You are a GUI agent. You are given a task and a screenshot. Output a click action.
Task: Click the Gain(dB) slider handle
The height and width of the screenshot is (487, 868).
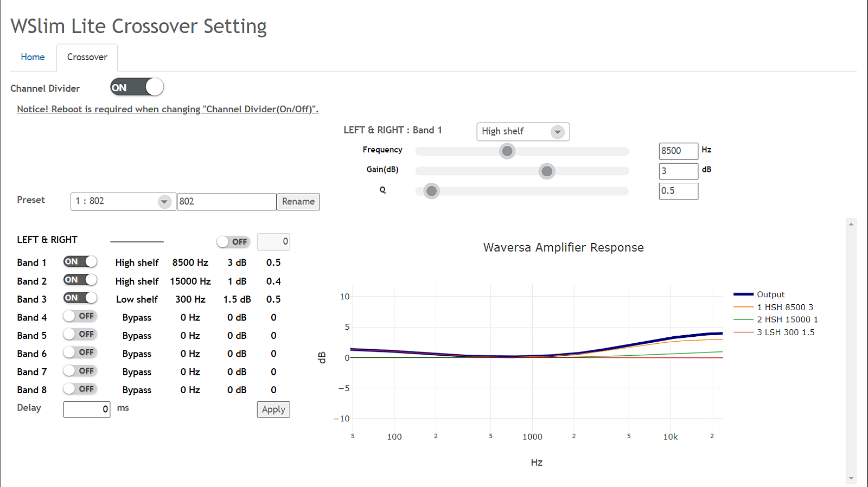click(x=547, y=171)
